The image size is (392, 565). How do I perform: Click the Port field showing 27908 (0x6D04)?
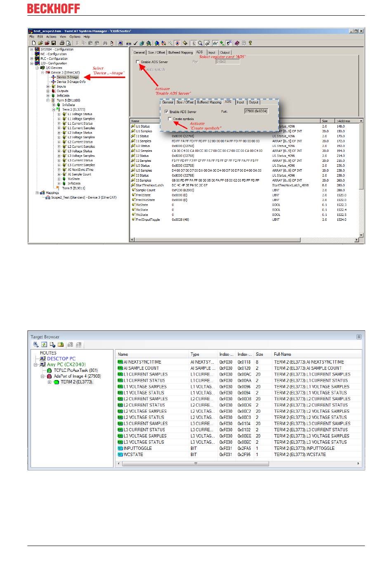(256, 111)
